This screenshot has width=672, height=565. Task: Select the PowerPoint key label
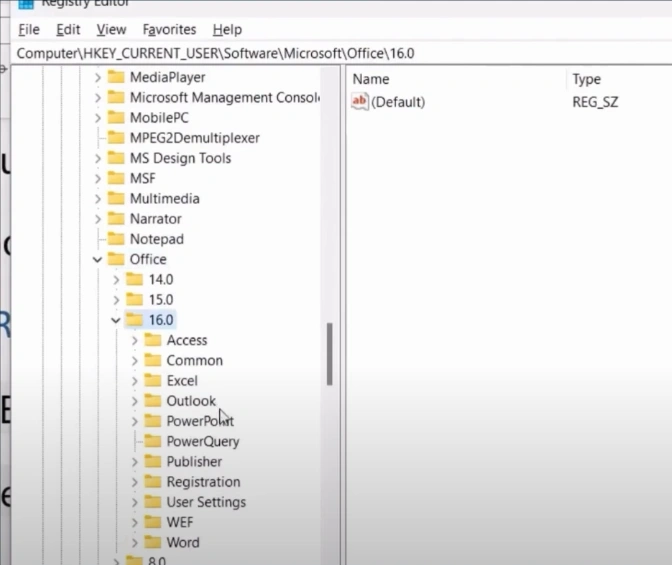tap(200, 421)
